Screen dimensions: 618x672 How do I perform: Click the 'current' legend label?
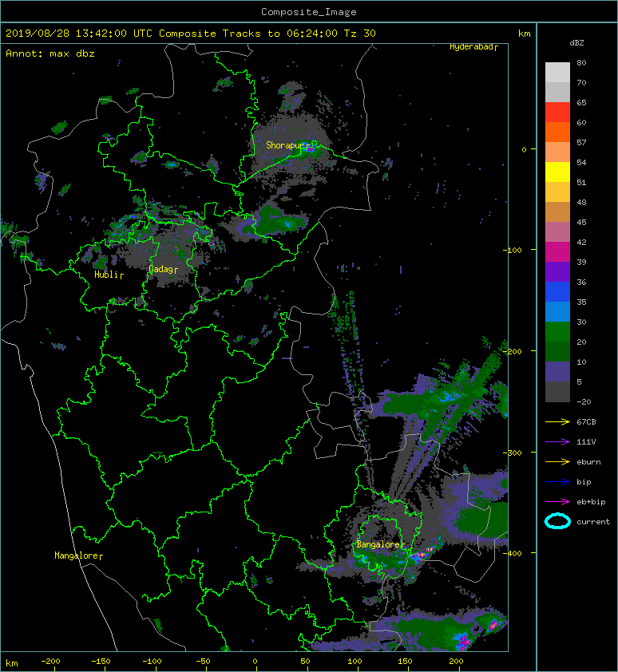(593, 522)
